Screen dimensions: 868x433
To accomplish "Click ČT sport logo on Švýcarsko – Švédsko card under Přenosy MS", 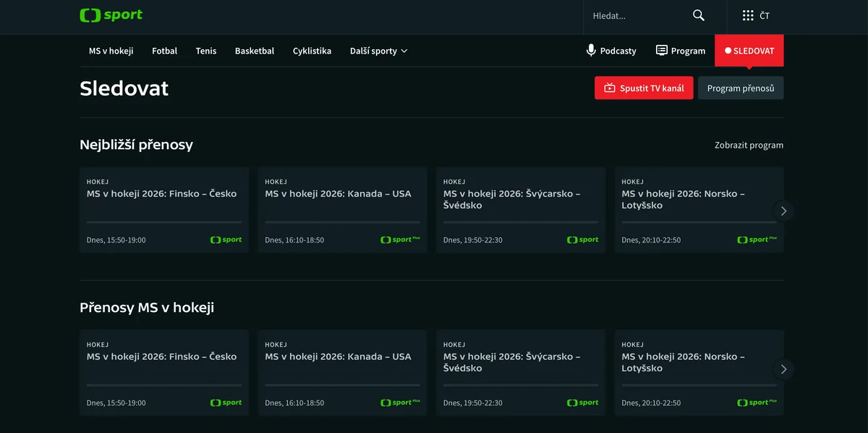I will pyautogui.click(x=582, y=403).
